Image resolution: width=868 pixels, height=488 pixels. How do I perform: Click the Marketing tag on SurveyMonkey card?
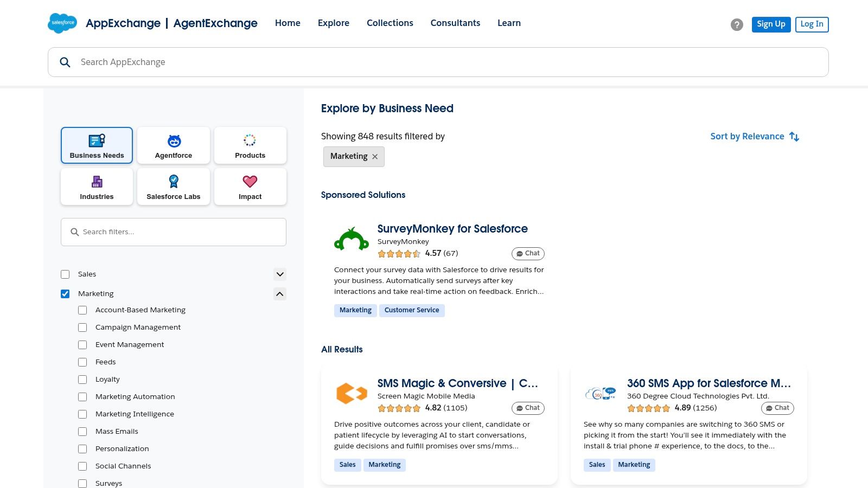tap(355, 311)
